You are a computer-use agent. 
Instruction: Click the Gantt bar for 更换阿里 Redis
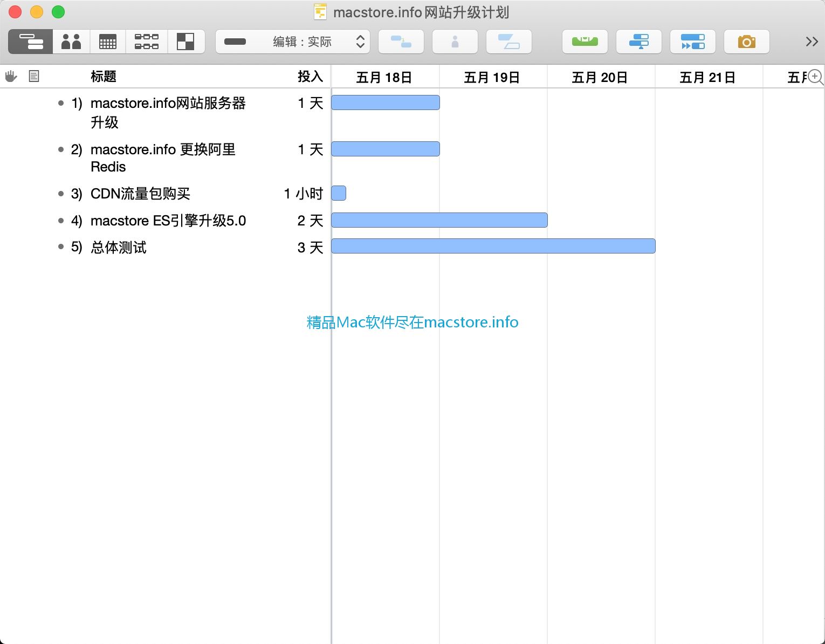(x=386, y=149)
